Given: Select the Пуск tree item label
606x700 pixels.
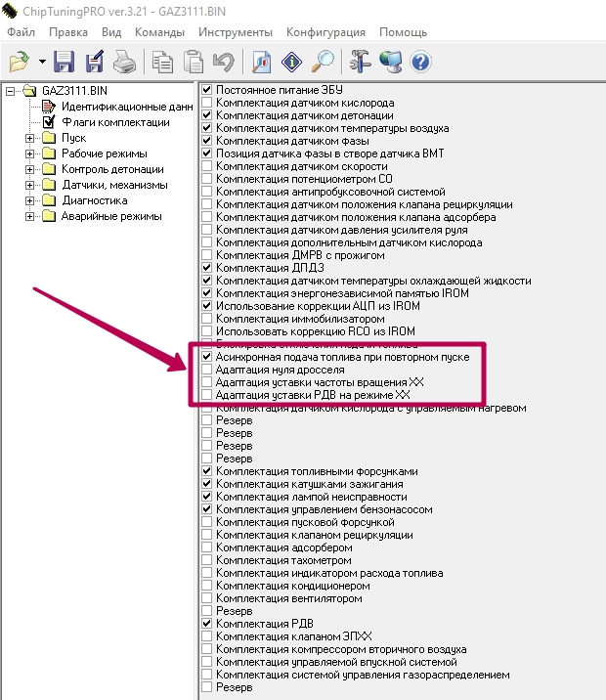Looking at the screenshot, I should tap(73, 138).
